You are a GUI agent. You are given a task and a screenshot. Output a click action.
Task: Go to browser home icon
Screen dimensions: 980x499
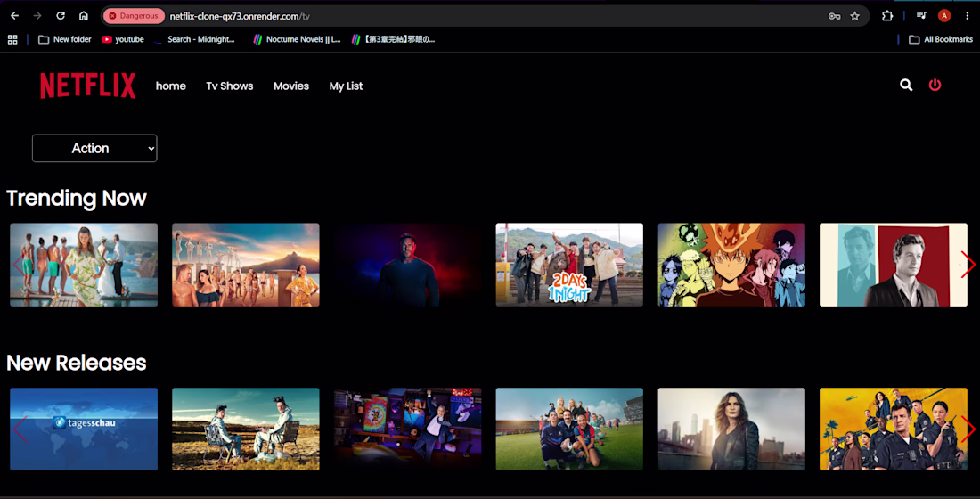tap(83, 16)
